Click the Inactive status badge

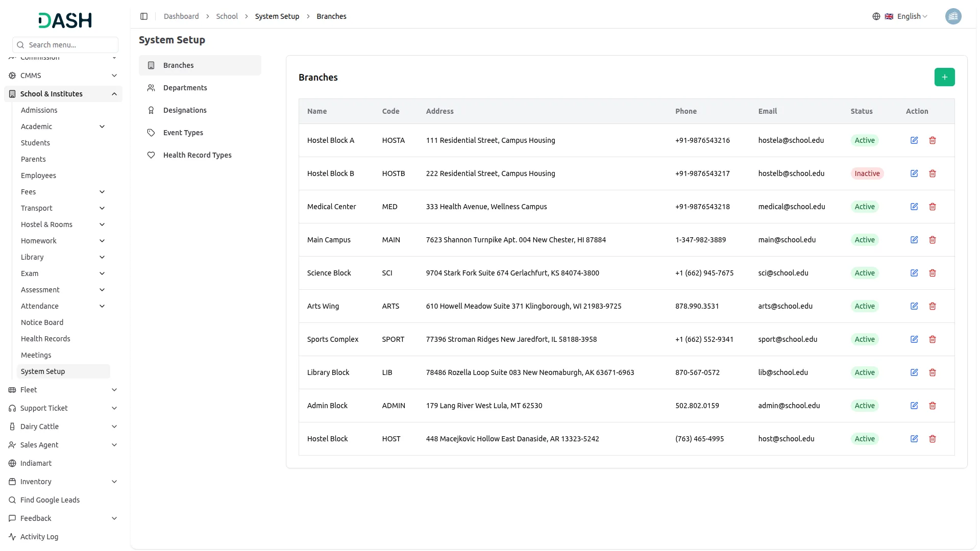pyautogui.click(x=867, y=173)
